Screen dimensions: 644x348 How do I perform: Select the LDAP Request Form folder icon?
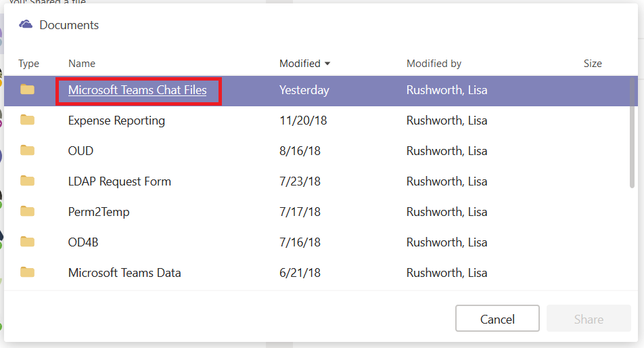[x=28, y=180]
